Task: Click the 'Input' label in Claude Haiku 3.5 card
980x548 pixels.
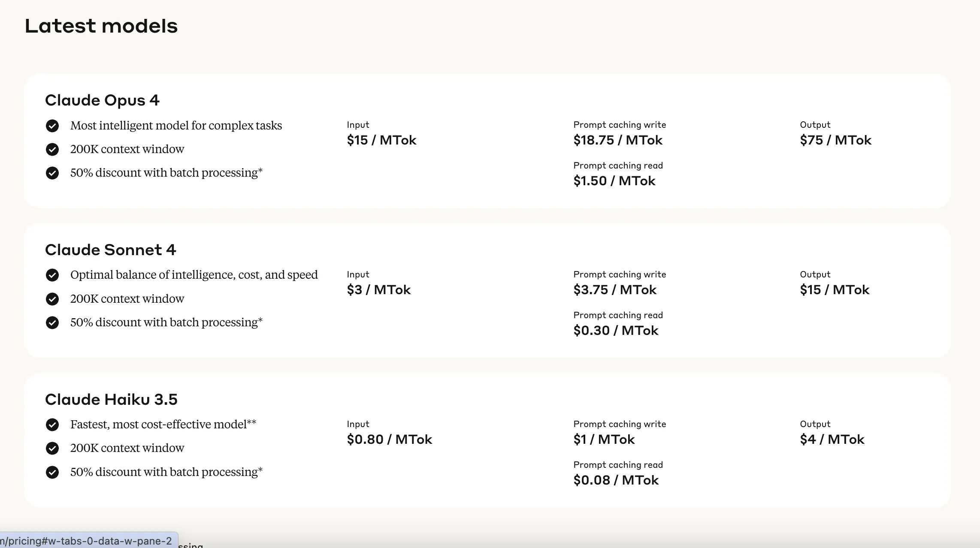Action: click(x=358, y=424)
